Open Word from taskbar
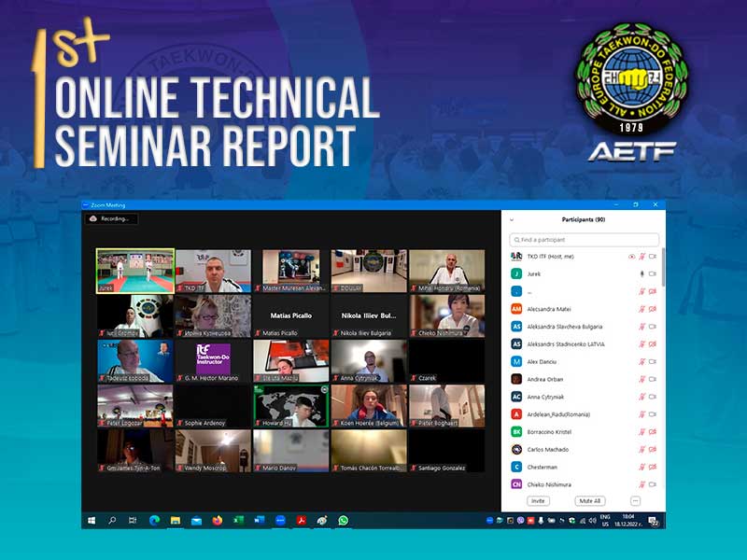The image size is (747, 560). coord(260,521)
